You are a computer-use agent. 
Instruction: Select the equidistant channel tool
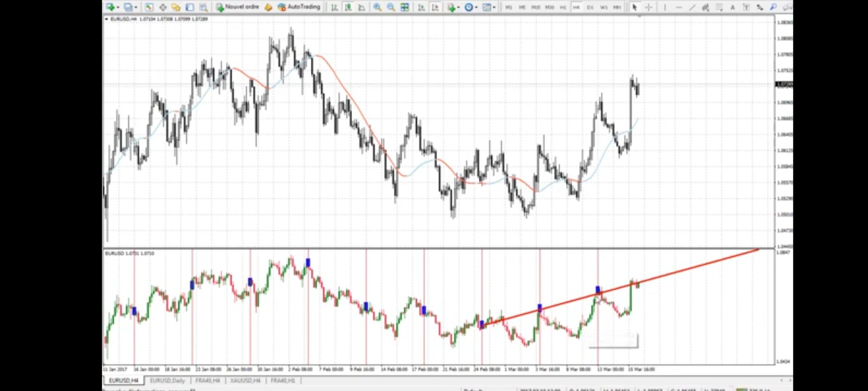click(x=706, y=7)
